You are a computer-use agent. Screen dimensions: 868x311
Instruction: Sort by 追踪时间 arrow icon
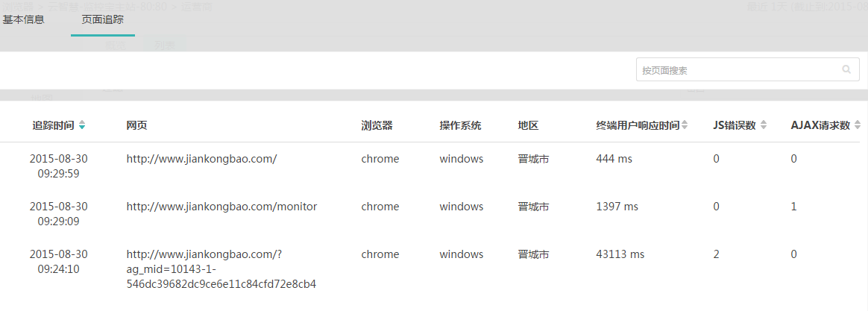82,125
